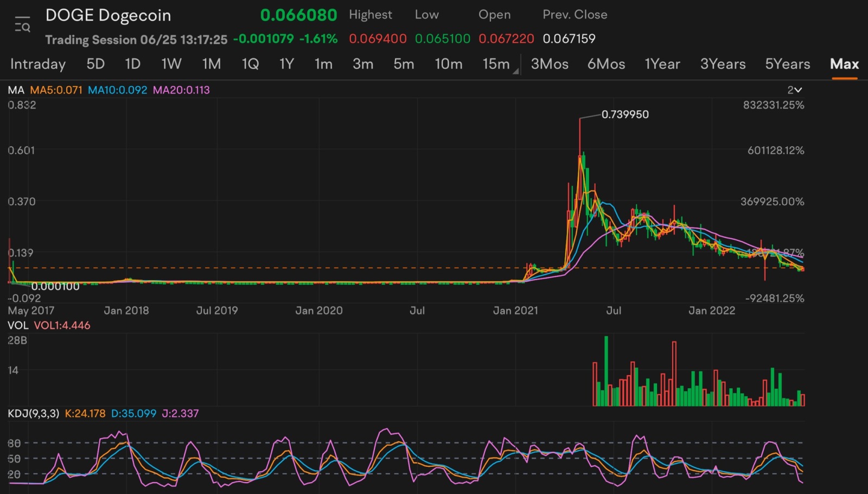This screenshot has height=494, width=868.
Task: Choose the 1Q candle interval
Action: [x=250, y=64]
